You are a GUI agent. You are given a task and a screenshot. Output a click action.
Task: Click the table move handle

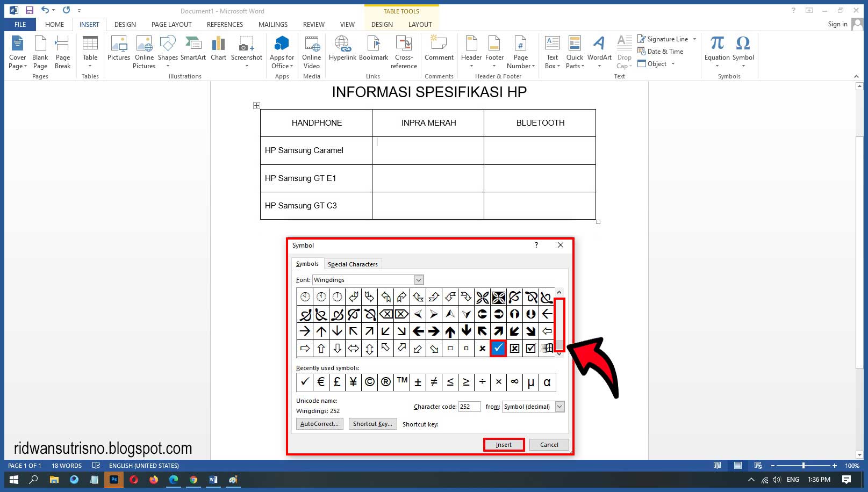(256, 105)
